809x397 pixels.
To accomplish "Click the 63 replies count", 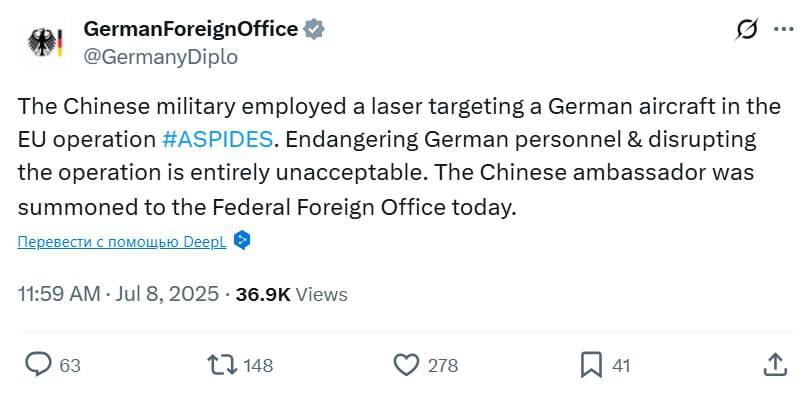I will click(70, 366).
